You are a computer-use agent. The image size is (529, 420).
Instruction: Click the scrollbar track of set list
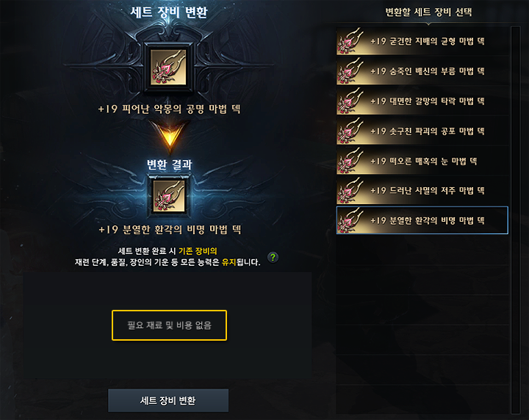click(516, 220)
